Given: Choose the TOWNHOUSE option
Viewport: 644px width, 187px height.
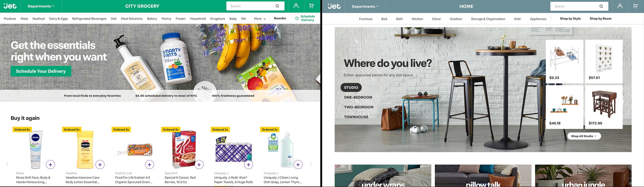Looking at the screenshot, I should tap(356, 117).
